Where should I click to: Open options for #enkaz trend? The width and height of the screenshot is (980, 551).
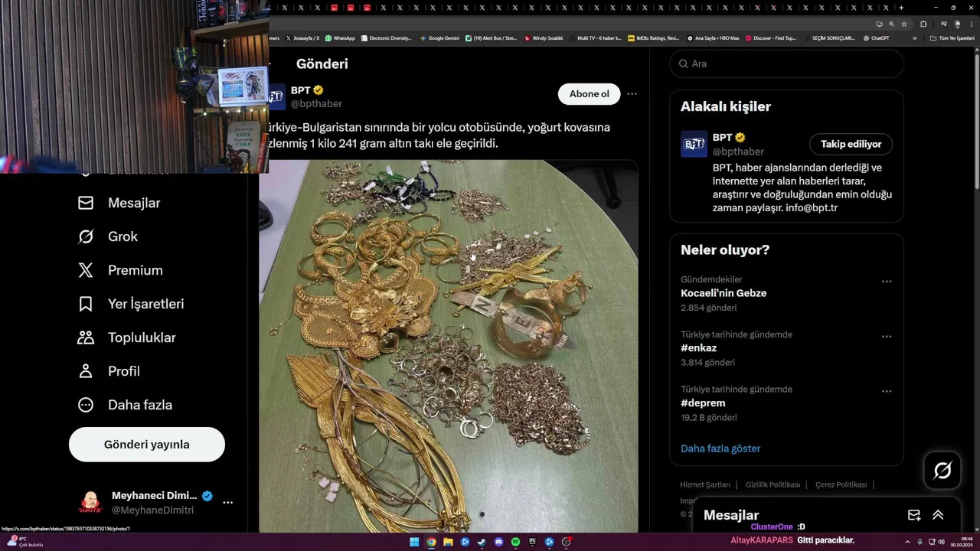click(x=887, y=337)
